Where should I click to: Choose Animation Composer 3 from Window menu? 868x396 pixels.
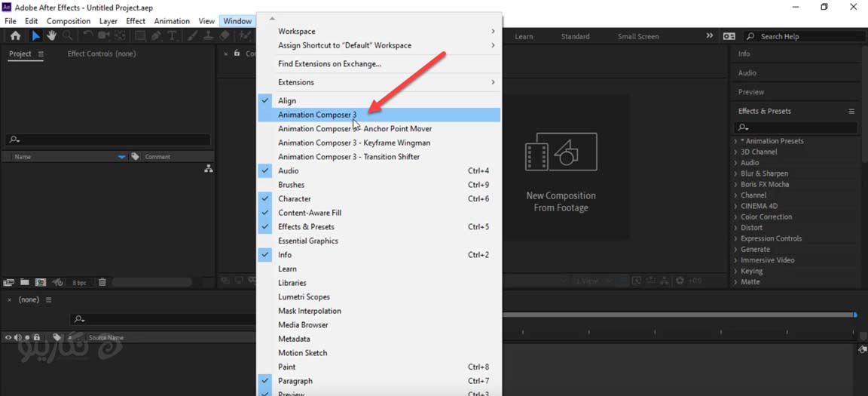coord(379,115)
